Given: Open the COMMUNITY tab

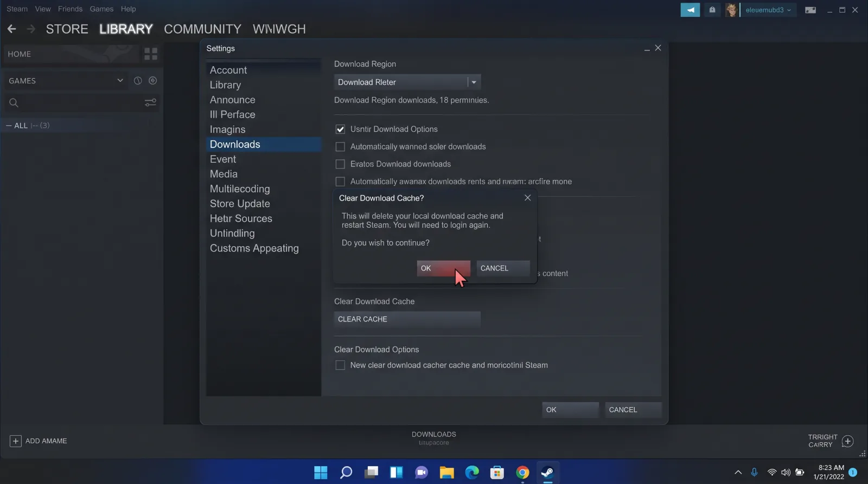Looking at the screenshot, I should tap(203, 29).
